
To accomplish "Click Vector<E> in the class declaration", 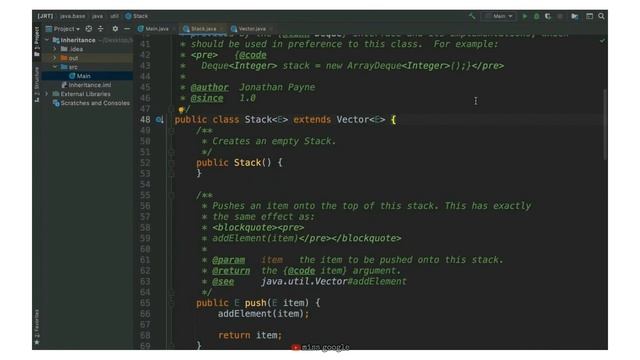I will point(361,120).
